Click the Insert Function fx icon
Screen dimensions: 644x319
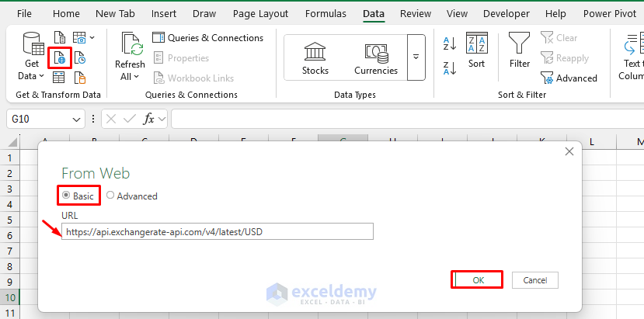pyautogui.click(x=148, y=119)
